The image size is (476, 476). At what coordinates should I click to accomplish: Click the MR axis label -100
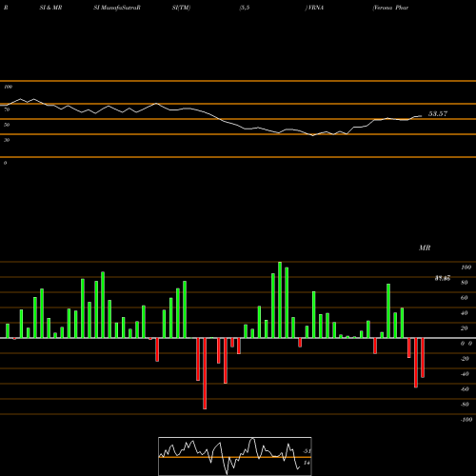pyautogui.click(x=466, y=420)
